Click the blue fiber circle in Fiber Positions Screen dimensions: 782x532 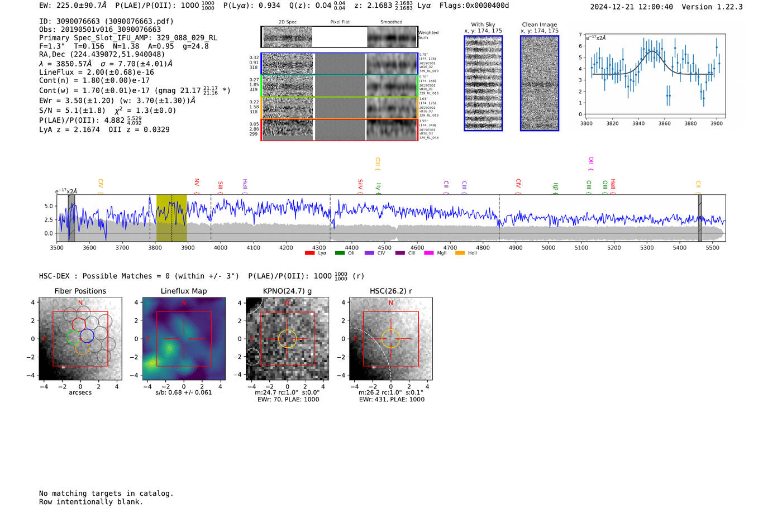[87, 336]
